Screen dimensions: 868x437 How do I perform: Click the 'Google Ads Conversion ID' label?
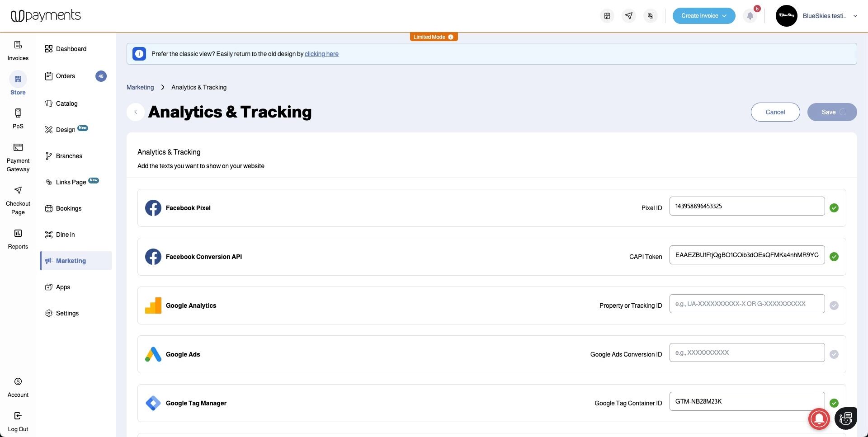[x=626, y=354]
